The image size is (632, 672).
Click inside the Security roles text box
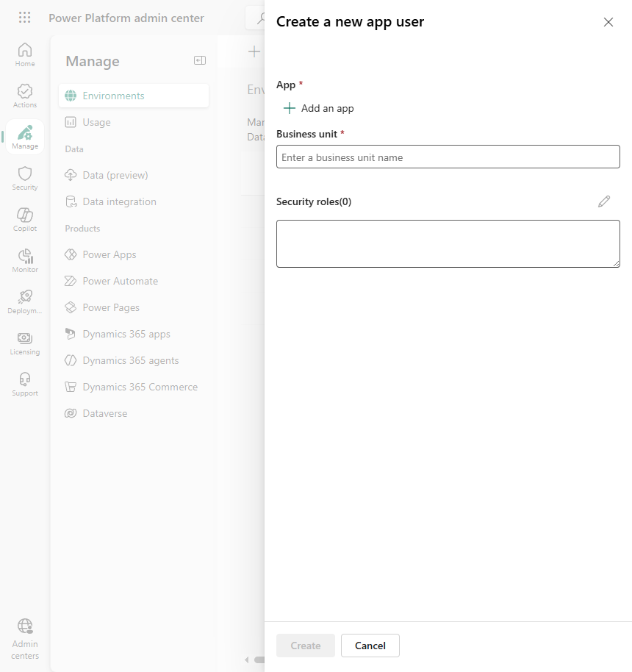448,244
